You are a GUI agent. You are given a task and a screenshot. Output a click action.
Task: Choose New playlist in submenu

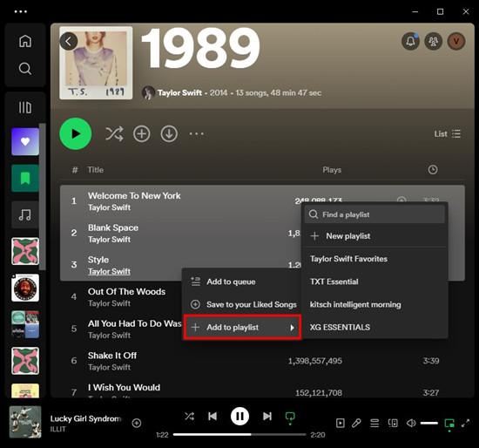374,236
